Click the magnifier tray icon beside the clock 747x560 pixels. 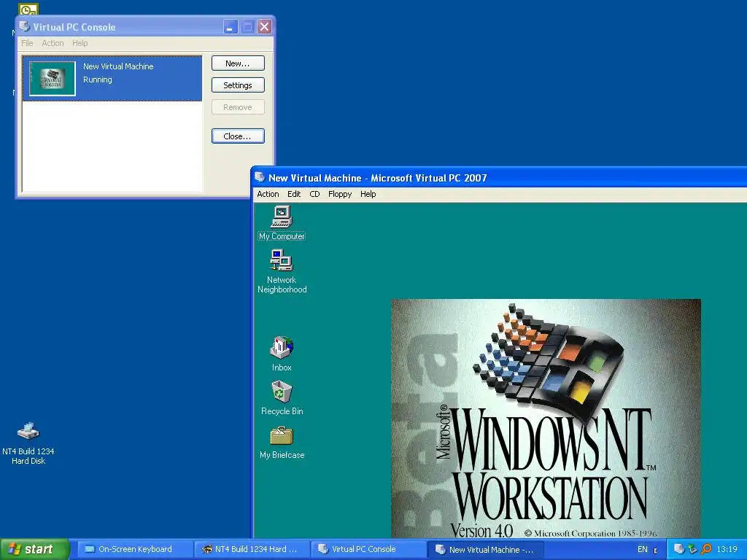click(x=706, y=549)
